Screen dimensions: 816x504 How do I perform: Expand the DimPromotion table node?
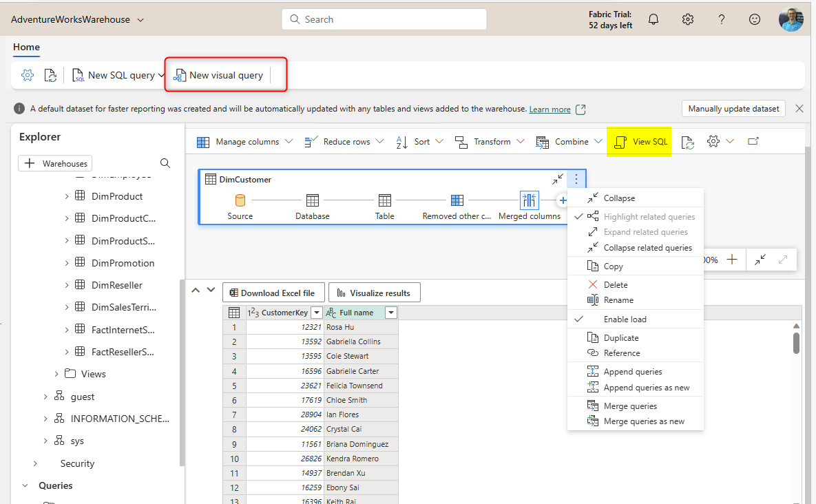point(67,263)
